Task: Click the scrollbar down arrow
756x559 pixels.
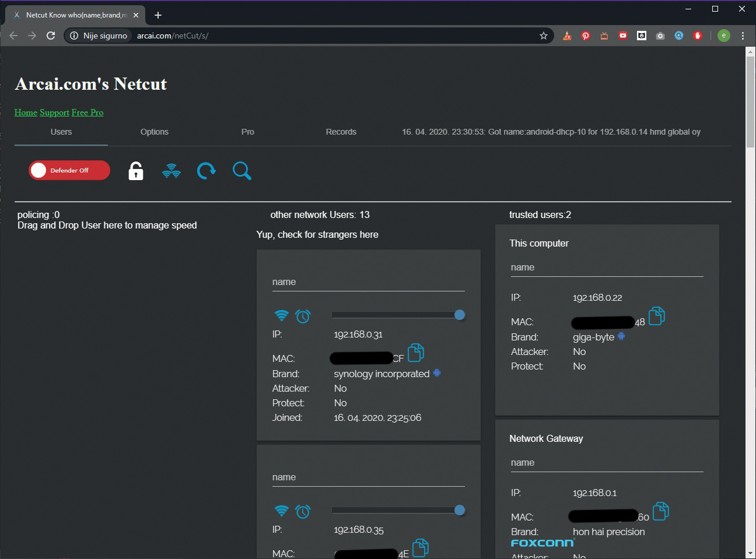Action: pos(750,553)
